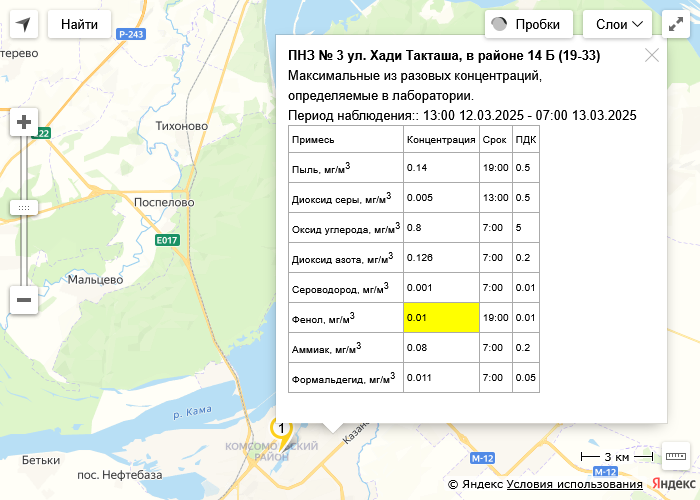Open the Слои layers dropdown
This screenshot has width=700, height=500.
(623, 25)
